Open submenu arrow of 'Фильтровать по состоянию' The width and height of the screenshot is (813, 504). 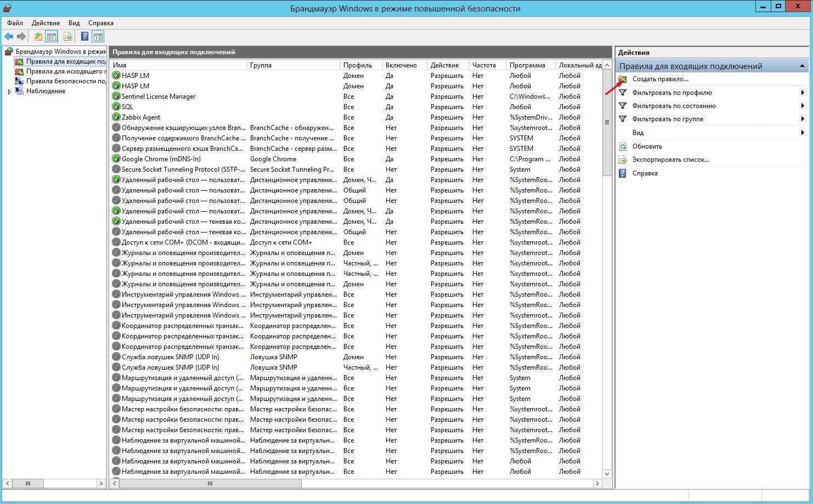click(x=803, y=106)
